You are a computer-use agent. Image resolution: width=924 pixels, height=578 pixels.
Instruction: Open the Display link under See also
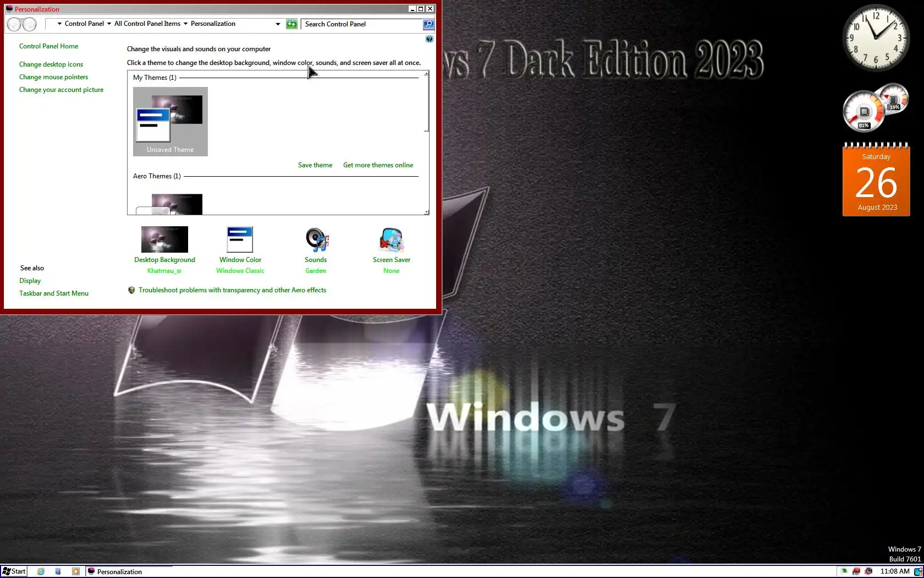[x=30, y=281]
